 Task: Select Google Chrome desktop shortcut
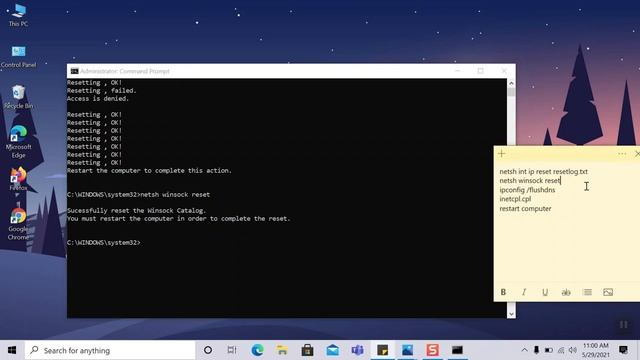coord(18,224)
